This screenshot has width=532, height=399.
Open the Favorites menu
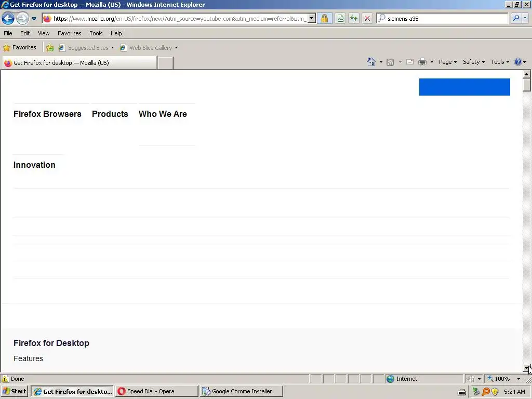69,33
